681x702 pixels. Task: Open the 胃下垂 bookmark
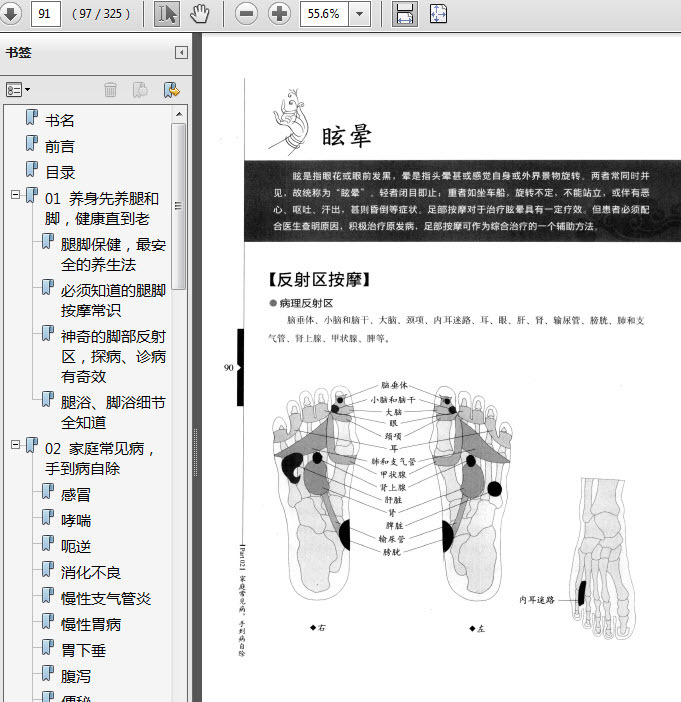pyautogui.click(x=83, y=651)
